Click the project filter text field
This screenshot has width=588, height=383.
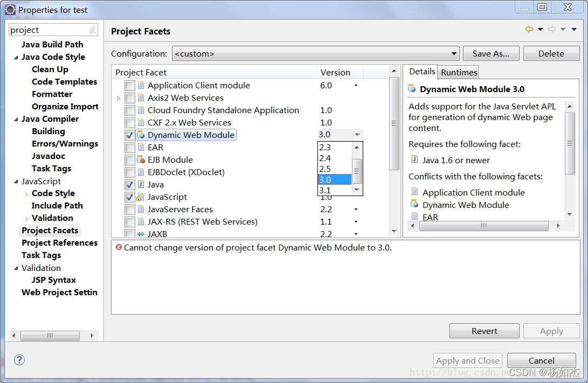49,30
